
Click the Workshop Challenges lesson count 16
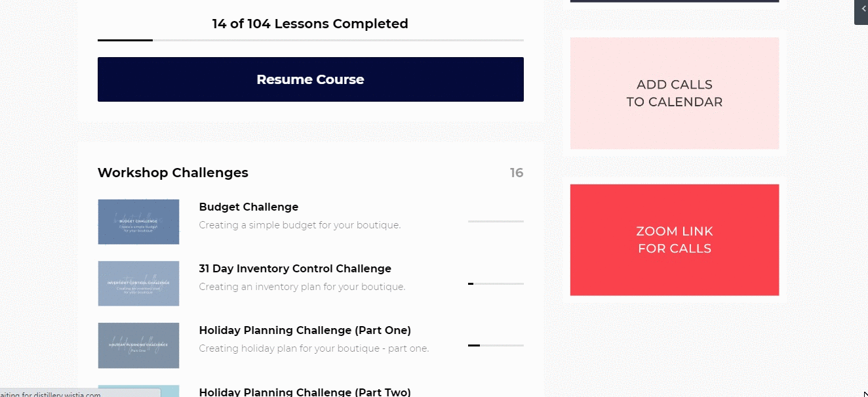point(517,173)
